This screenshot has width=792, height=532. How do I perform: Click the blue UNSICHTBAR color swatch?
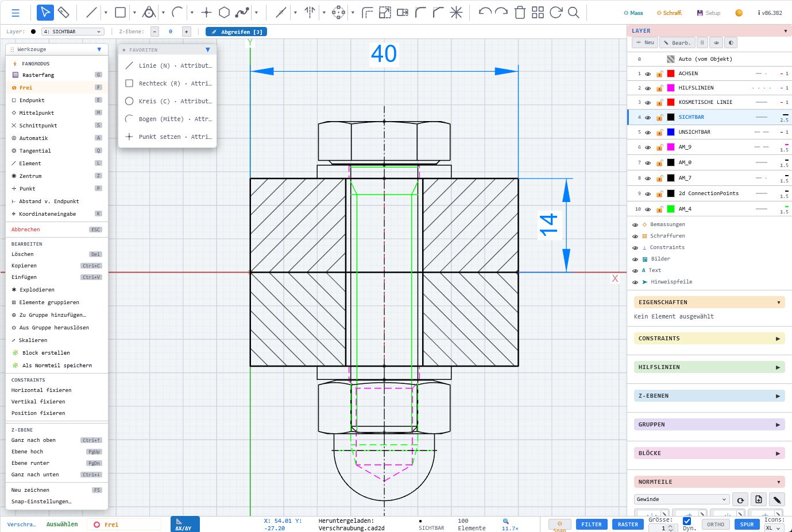click(670, 132)
